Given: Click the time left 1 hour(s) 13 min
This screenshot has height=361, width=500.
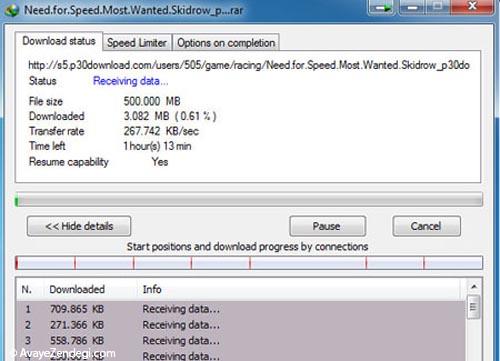Looking at the screenshot, I should tap(157, 146).
